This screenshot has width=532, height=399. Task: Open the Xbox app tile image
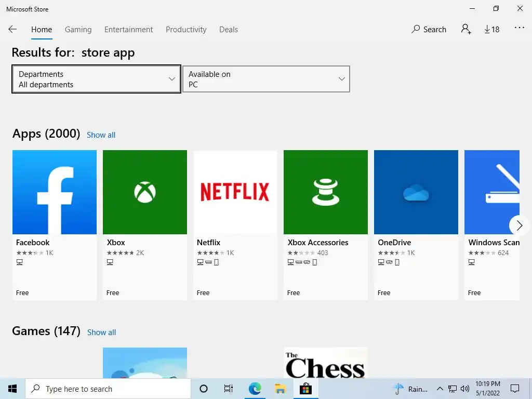(145, 192)
